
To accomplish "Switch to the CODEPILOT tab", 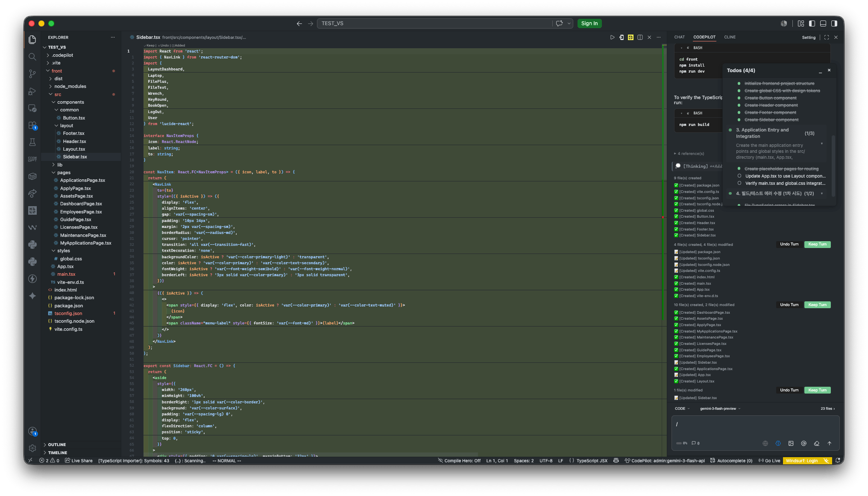I will 704,37.
